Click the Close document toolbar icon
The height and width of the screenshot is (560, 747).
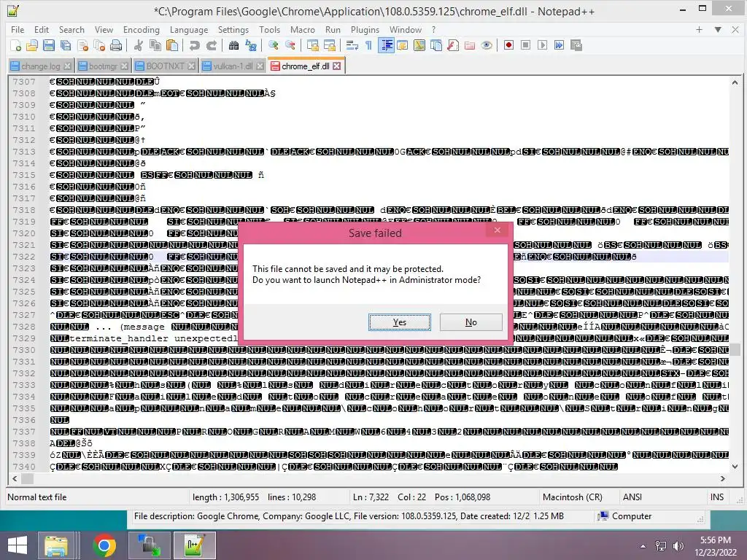coord(82,45)
